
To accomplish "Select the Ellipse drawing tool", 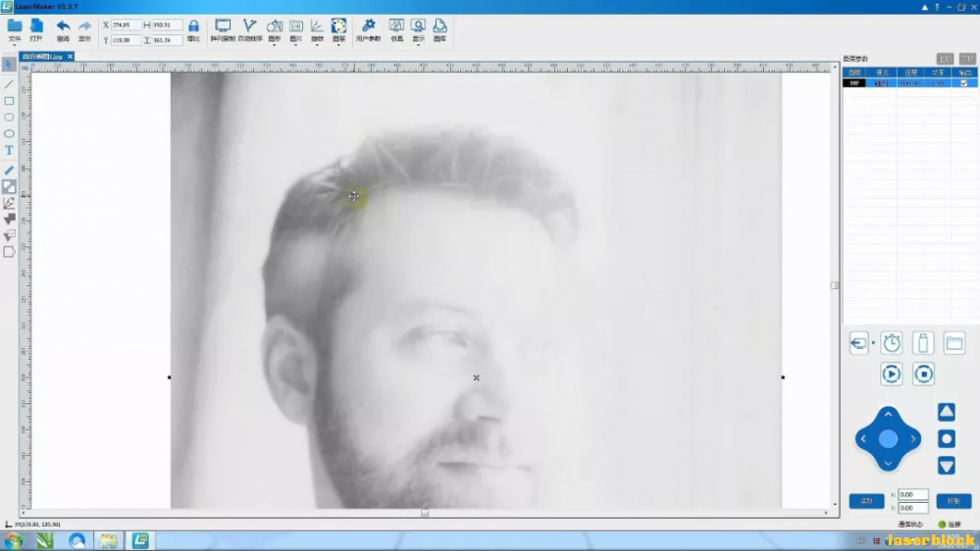I will pyautogui.click(x=9, y=133).
